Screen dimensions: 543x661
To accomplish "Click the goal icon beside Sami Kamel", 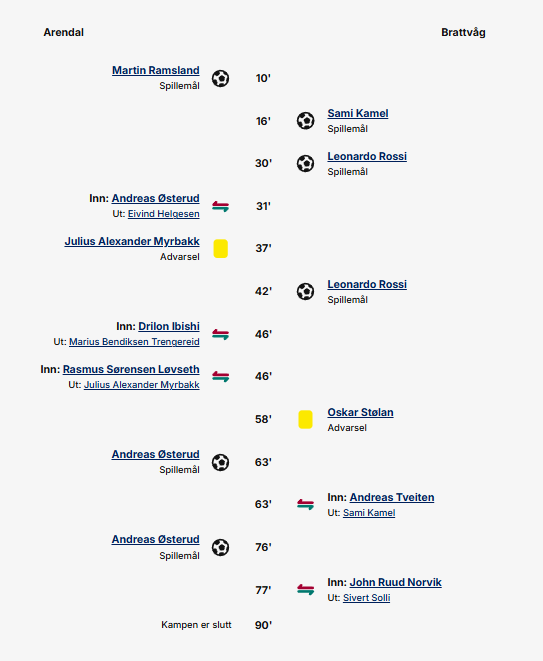I will 305,121.
